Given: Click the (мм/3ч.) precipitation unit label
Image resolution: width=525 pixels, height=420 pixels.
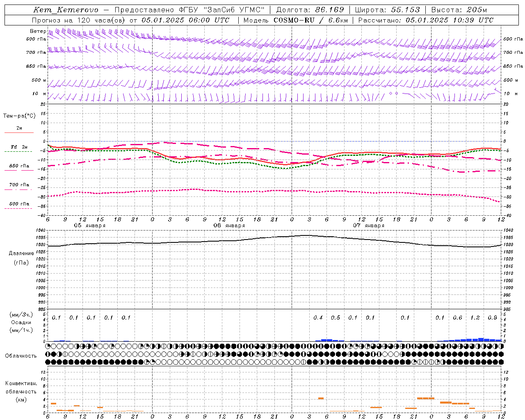Looking at the screenshot, I should 21,315.
